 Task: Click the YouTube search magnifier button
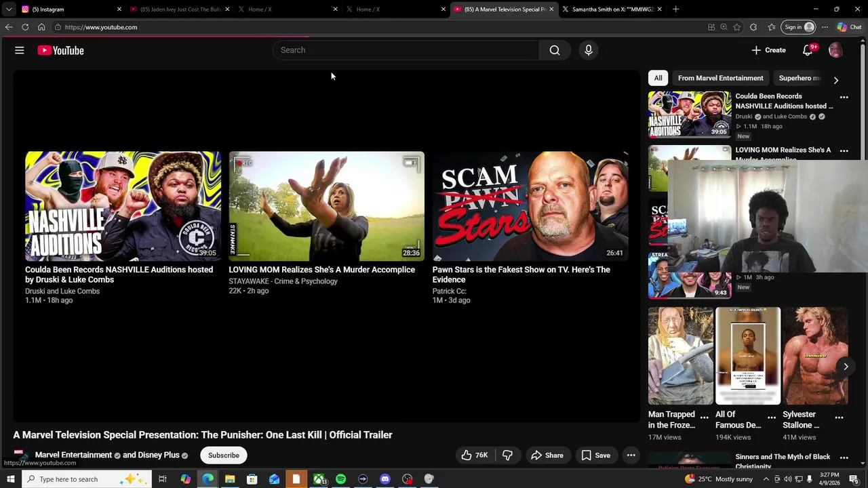555,50
